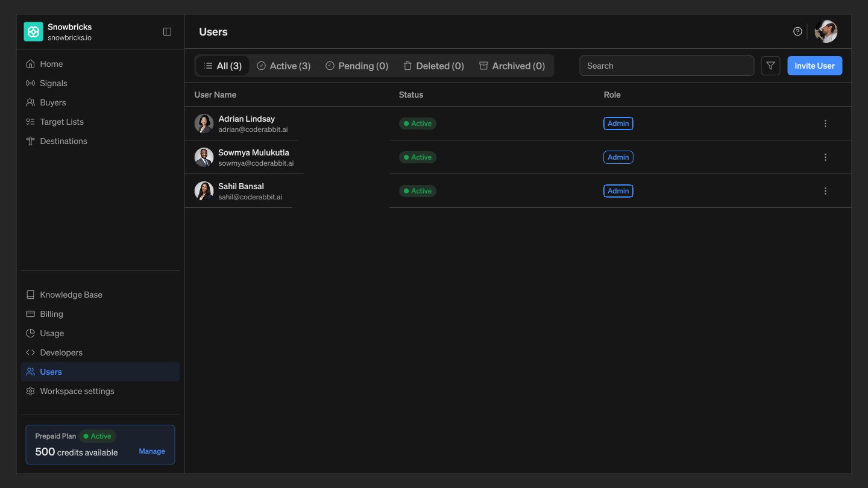Click the Active badge in Prepaid Plan card
868x488 pixels.
pyautogui.click(x=97, y=436)
